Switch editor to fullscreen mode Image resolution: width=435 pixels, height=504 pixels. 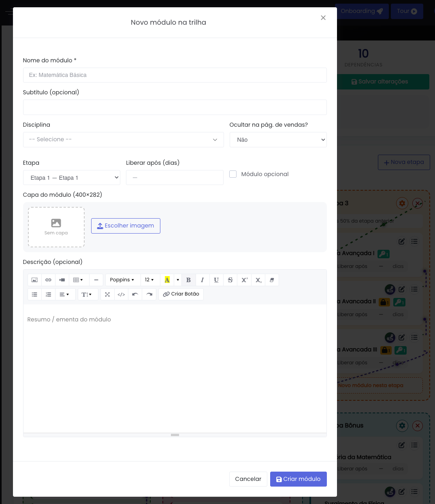tap(107, 294)
